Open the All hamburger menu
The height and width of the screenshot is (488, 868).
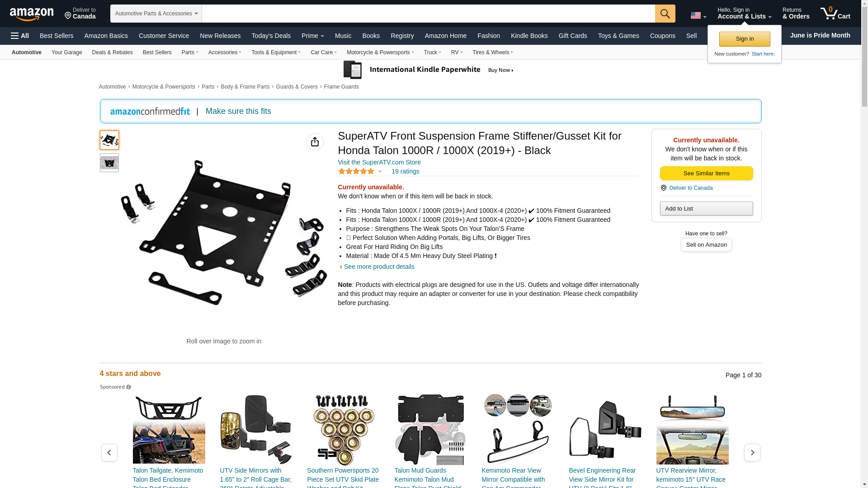point(20,36)
